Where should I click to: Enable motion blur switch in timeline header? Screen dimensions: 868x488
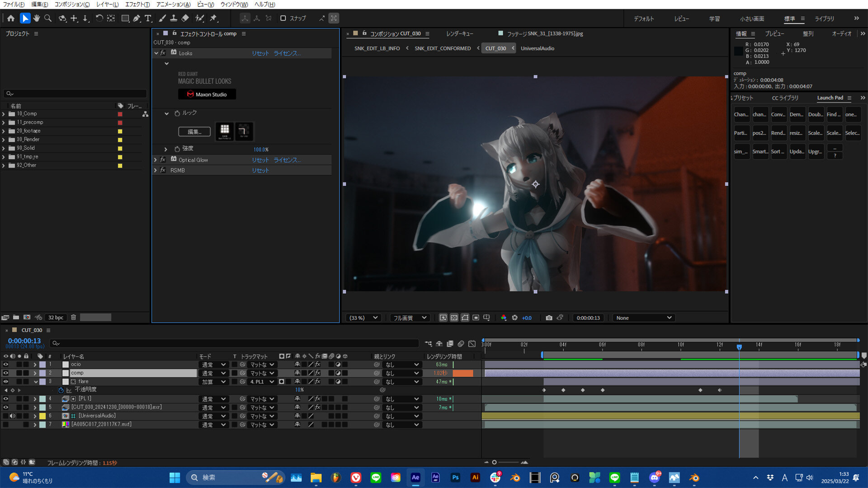(x=461, y=344)
